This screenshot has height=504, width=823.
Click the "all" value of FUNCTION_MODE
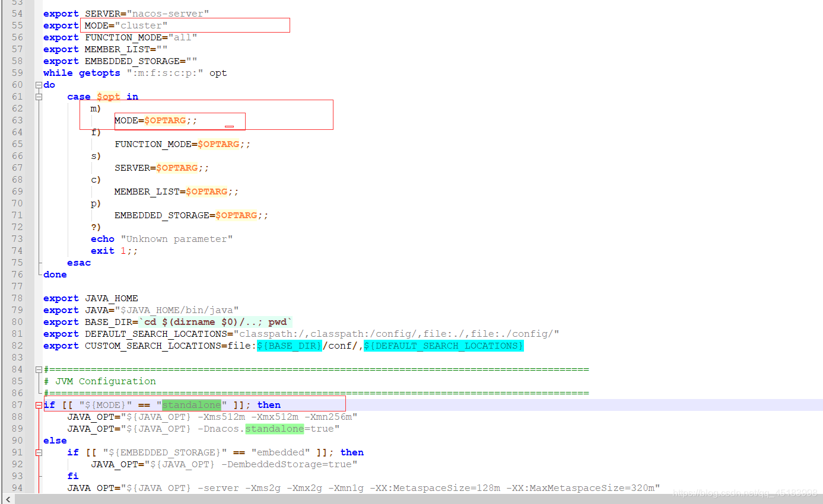tap(183, 37)
